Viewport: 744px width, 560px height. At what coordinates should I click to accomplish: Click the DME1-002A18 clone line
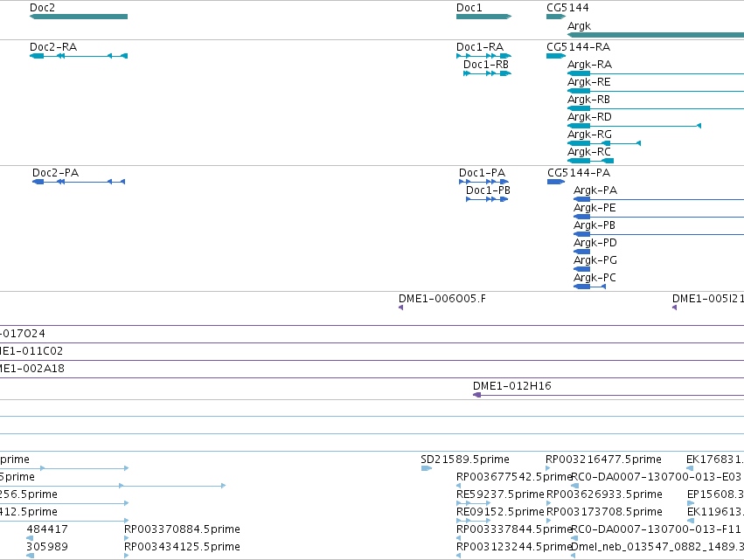[x=372, y=378]
